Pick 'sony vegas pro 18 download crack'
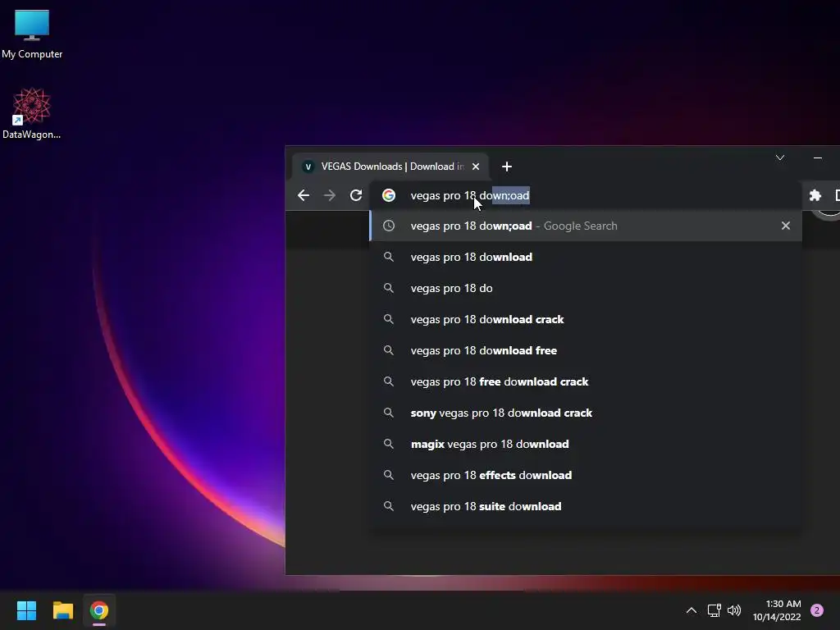Screen dimensions: 840x630 point(586,413)
